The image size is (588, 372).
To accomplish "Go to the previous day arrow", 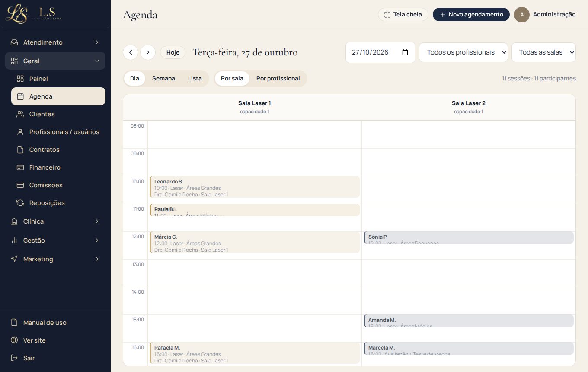I will pyautogui.click(x=131, y=52).
